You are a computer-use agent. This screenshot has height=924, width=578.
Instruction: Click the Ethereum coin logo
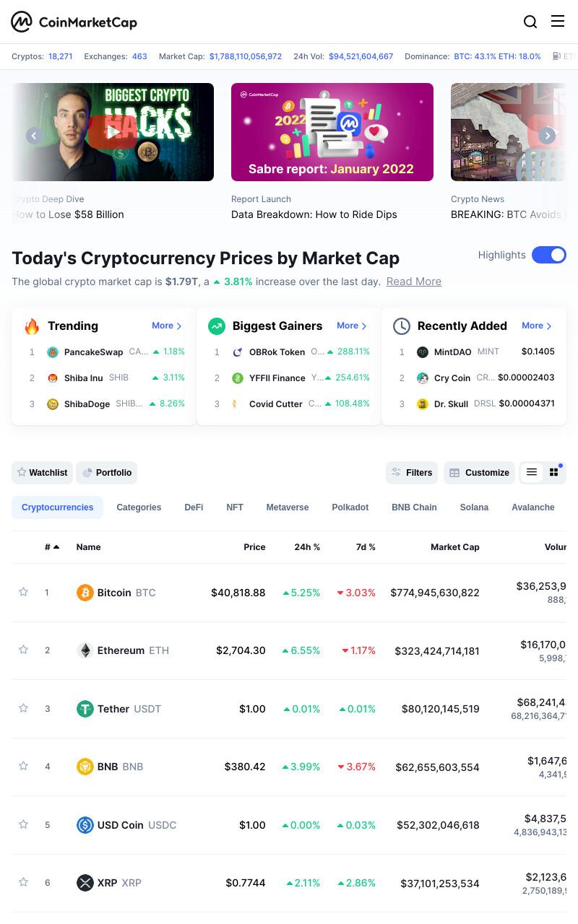pos(85,650)
